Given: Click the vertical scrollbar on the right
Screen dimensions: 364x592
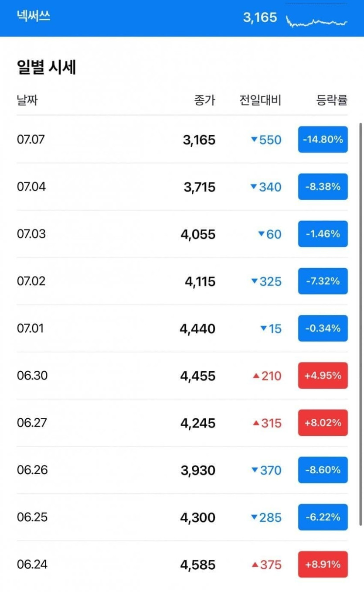Looking at the screenshot, I should (x=361, y=323).
